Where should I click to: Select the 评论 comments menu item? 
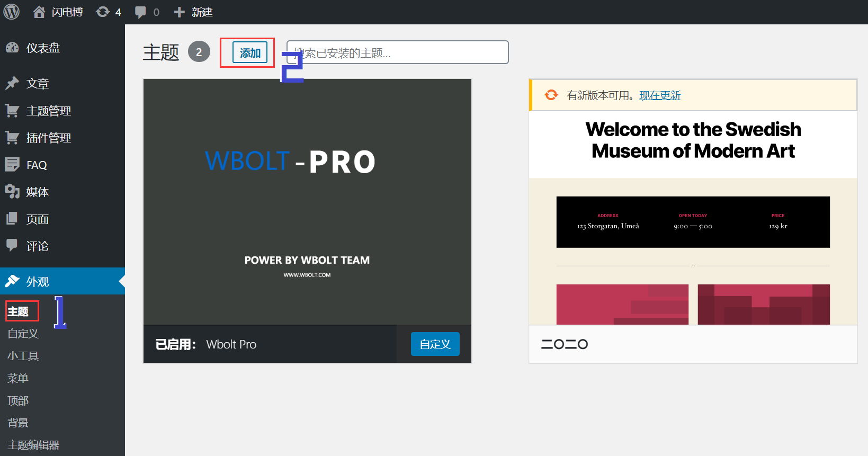(x=37, y=246)
